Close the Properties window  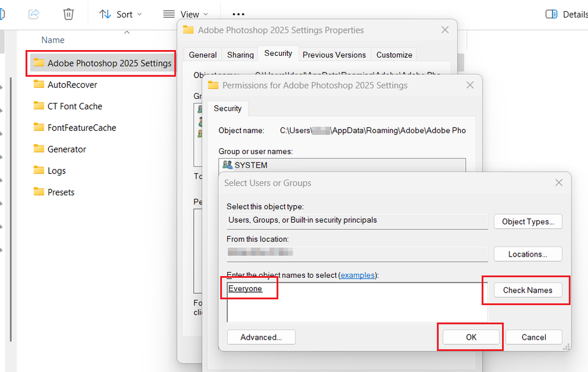pyautogui.click(x=445, y=29)
